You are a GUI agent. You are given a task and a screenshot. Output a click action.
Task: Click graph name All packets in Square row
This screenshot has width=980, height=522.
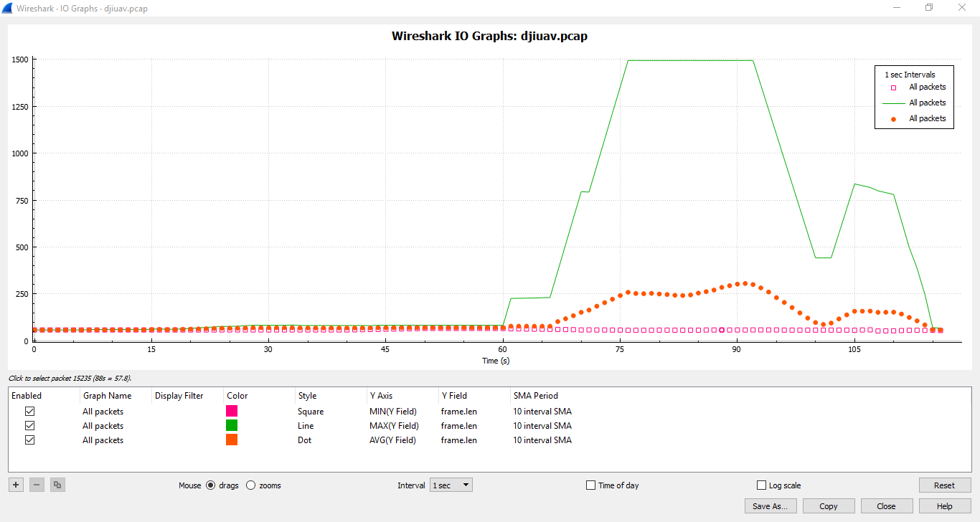pyautogui.click(x=103, y=412)
